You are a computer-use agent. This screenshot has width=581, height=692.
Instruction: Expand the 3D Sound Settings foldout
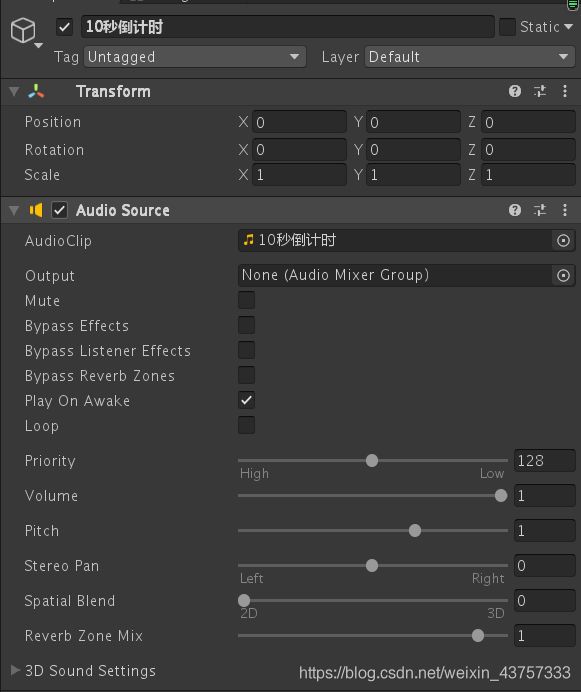15,670
